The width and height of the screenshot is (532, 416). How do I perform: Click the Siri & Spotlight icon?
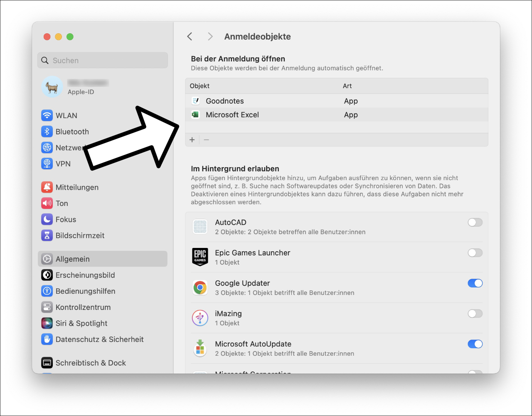tap(47, 323)
